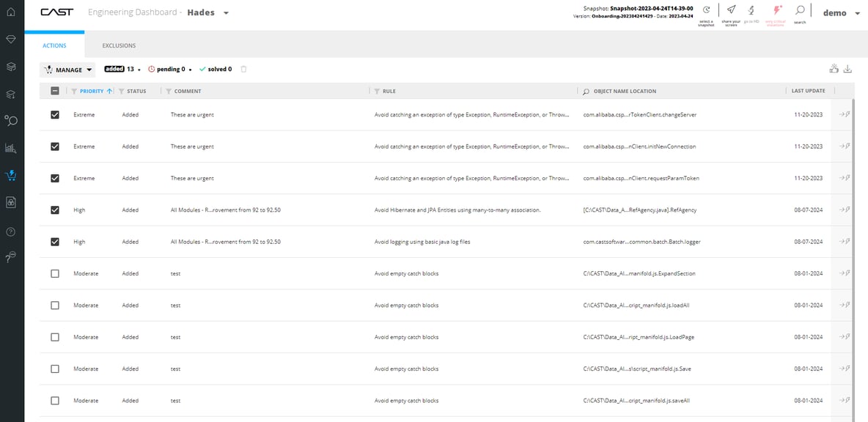
Task: Open the help question mark icon in sidebar
Action: coord(11,232)
